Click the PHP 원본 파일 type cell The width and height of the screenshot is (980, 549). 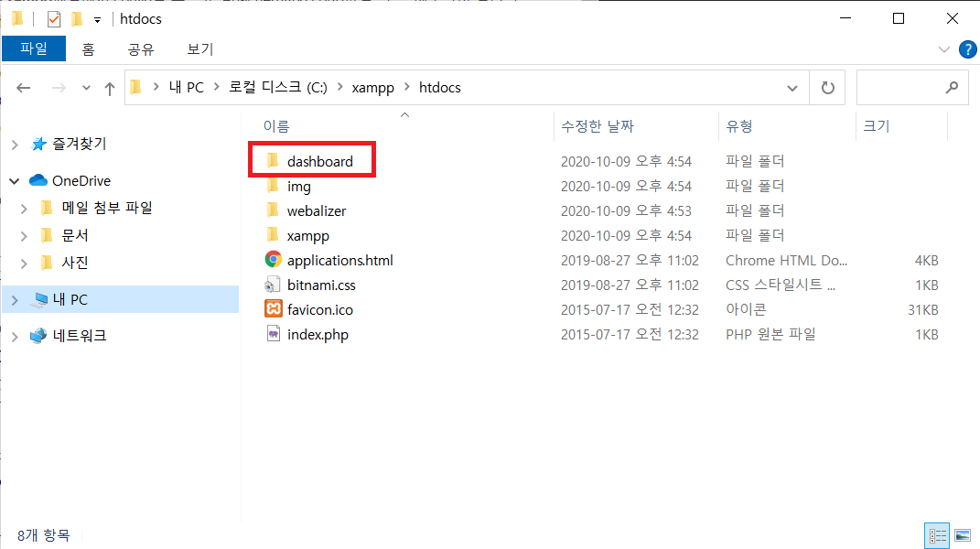(x=770, y=335)
